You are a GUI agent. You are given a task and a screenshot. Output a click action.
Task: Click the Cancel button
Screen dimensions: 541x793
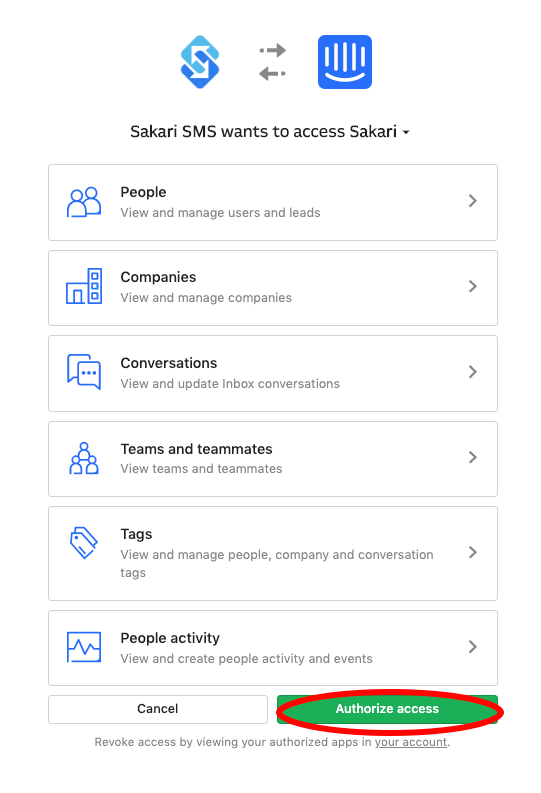[x=158, y=709]
